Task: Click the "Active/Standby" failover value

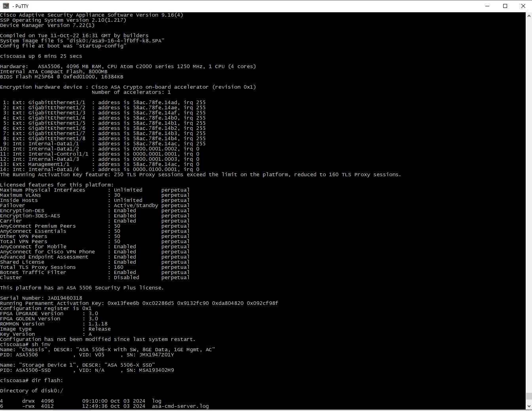Action: coord(136,205)
